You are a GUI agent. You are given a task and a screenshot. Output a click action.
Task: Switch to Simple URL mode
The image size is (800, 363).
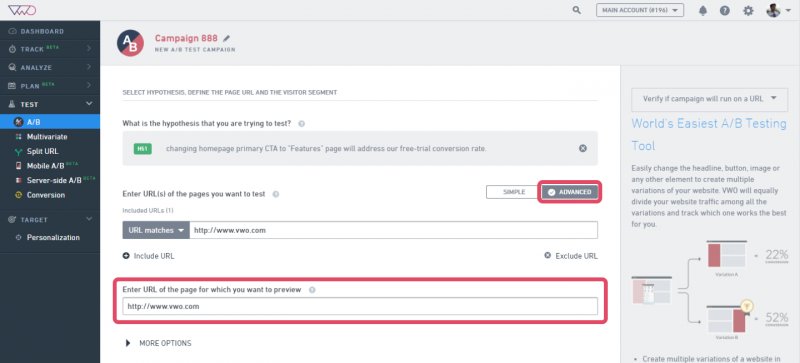(514, 192)
